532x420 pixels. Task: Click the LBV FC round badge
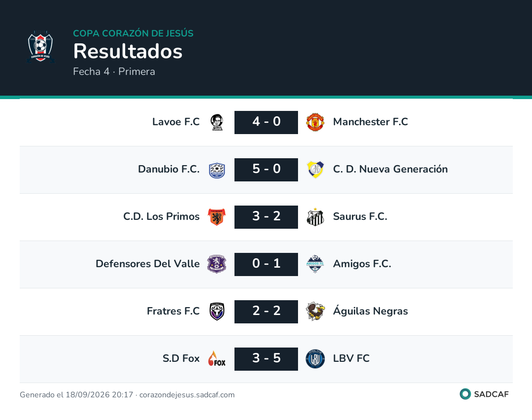click(x=315, y=359)
